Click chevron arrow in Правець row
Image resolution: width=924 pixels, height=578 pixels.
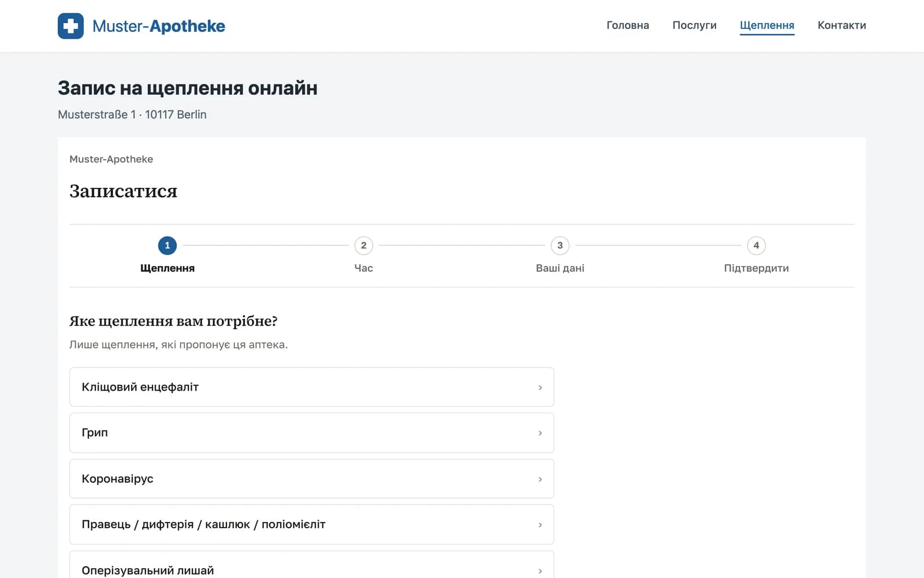point(540,525)
